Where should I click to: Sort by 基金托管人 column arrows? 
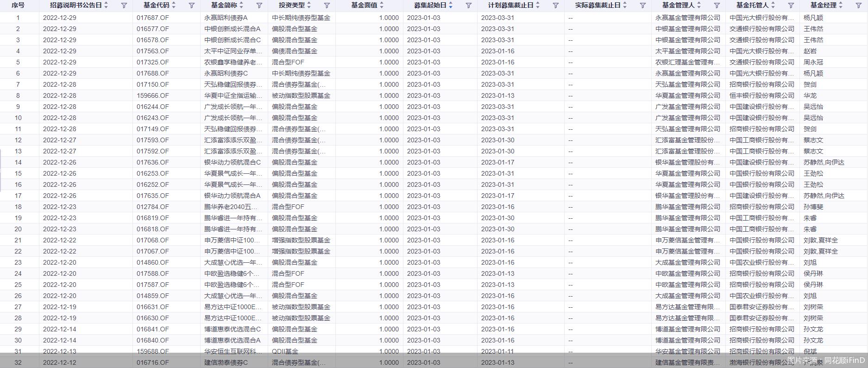[x=773, y=5]
